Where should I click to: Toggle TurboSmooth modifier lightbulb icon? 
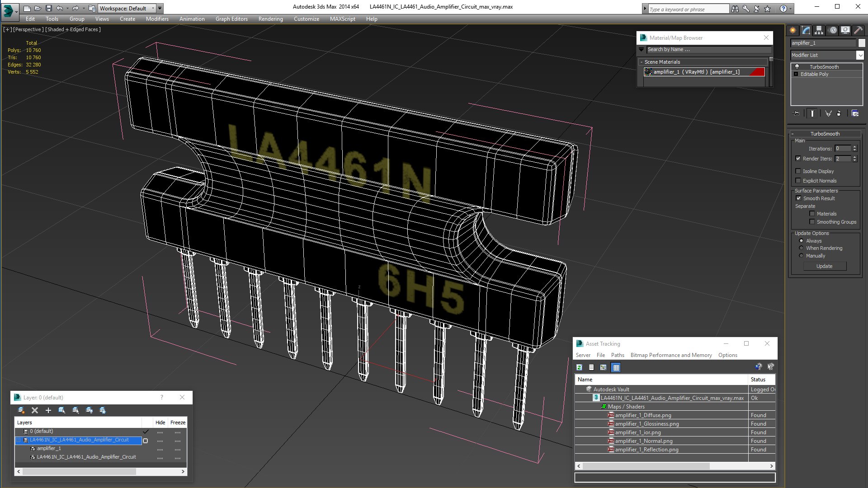coord(797,67)
